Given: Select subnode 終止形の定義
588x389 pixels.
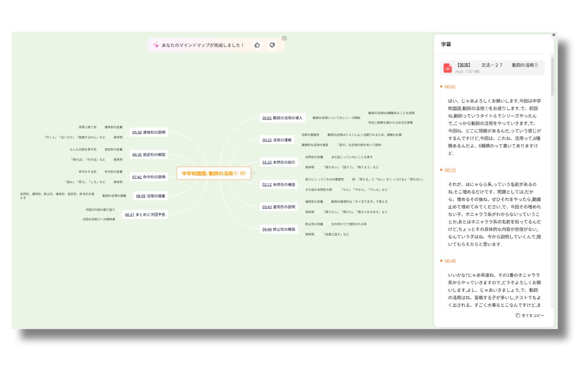Looking at the screenshot, I should tap(314, 224).
